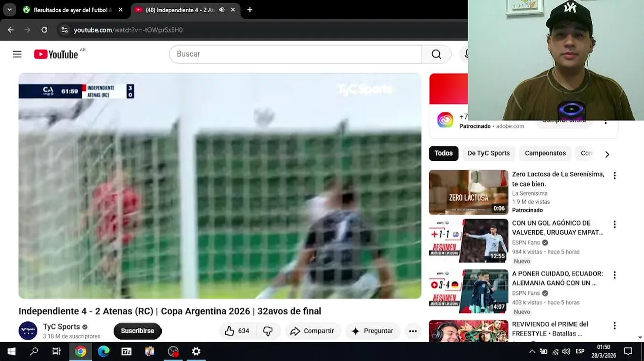Select the De TyC Sports chip
This screenshot has width=644, height=361.
pos(489,153)
